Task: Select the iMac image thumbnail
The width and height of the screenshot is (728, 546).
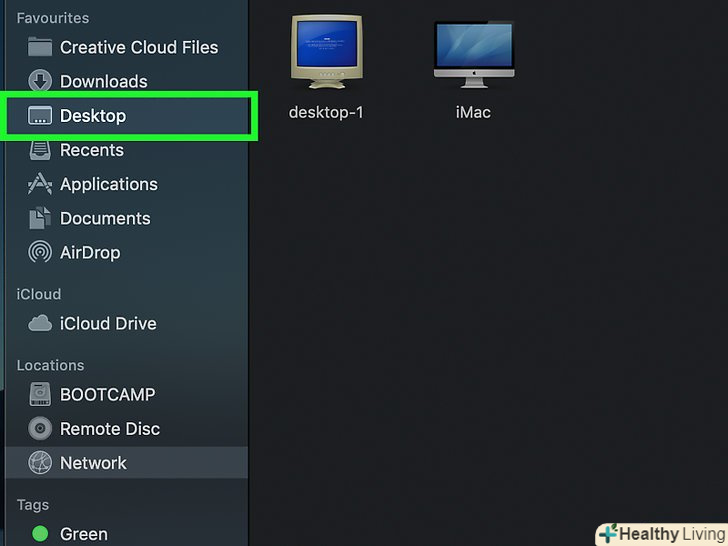Action: pyautogui.click(x=473, y=53)
